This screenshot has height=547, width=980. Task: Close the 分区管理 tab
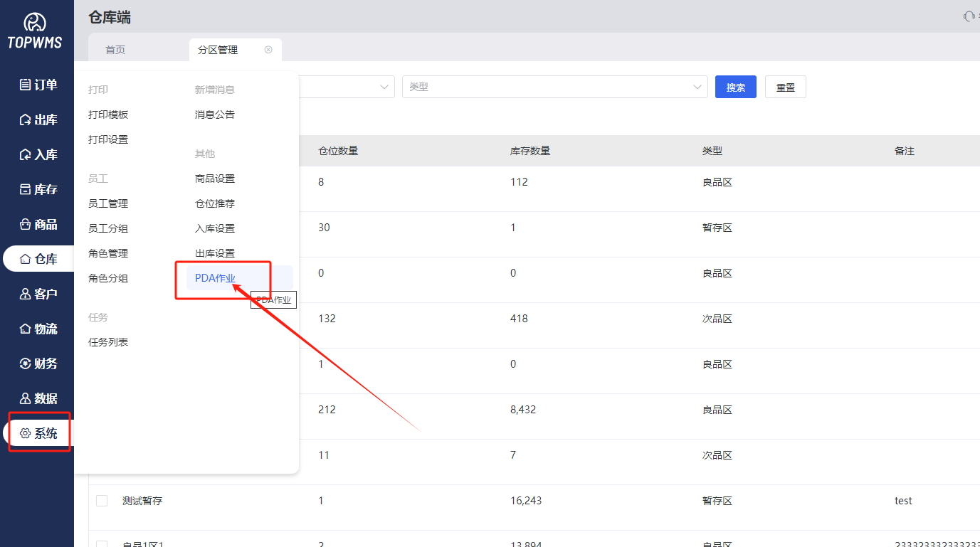(268, 50)
